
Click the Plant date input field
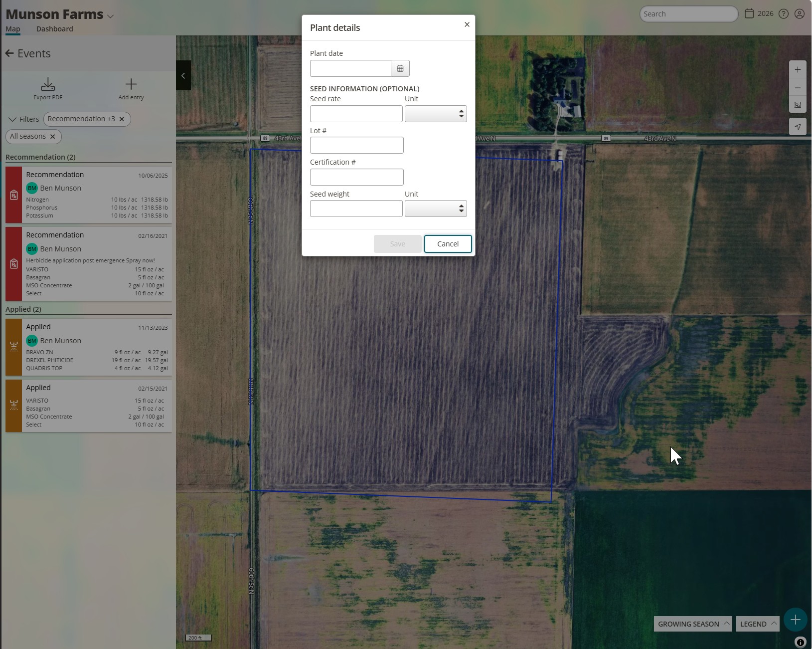pos(350,68)
